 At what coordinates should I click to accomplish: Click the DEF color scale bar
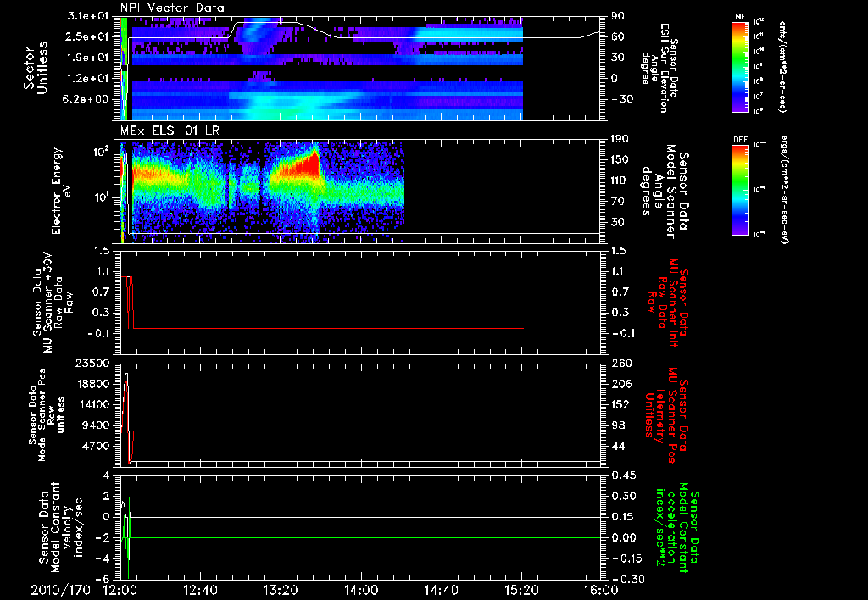click(x=740, y=190)
